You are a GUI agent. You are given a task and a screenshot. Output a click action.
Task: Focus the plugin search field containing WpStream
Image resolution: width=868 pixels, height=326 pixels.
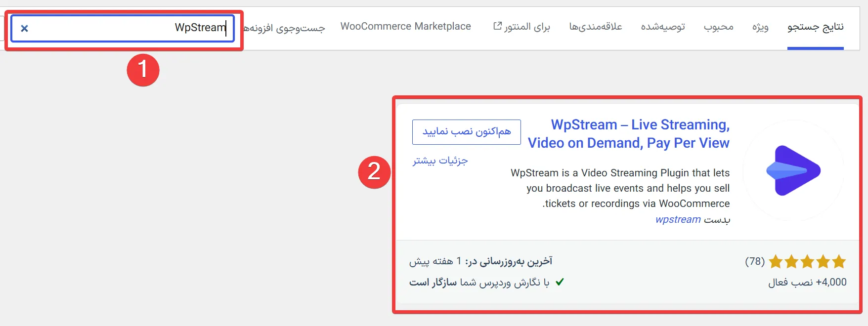(123, 28)
